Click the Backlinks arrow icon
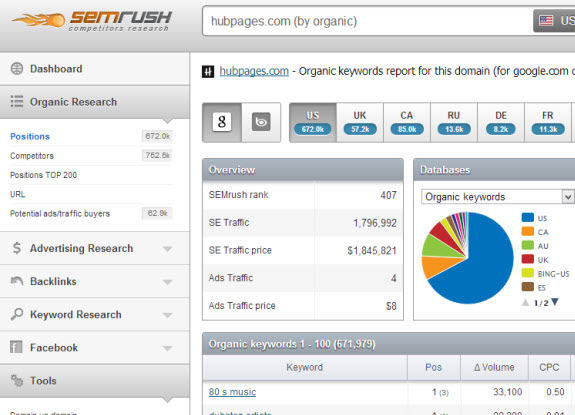This screenshot has width=575, height=415. [17, 281]
